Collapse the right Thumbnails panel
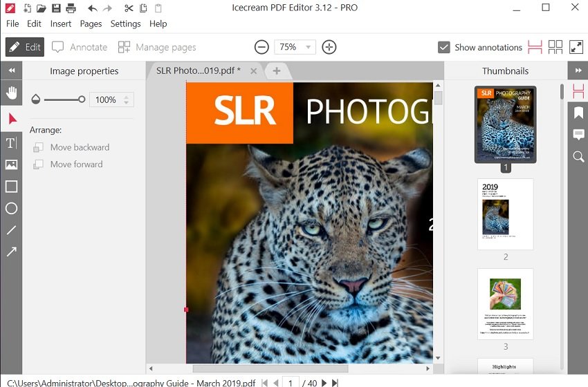The image size is (588, 387). tap(578, 70)
